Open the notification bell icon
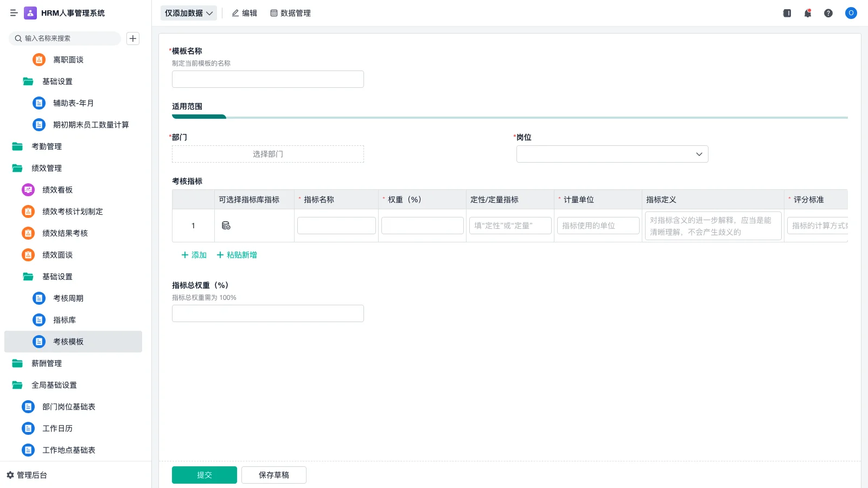Screen dimensions: 868x488 click(807, 13)
